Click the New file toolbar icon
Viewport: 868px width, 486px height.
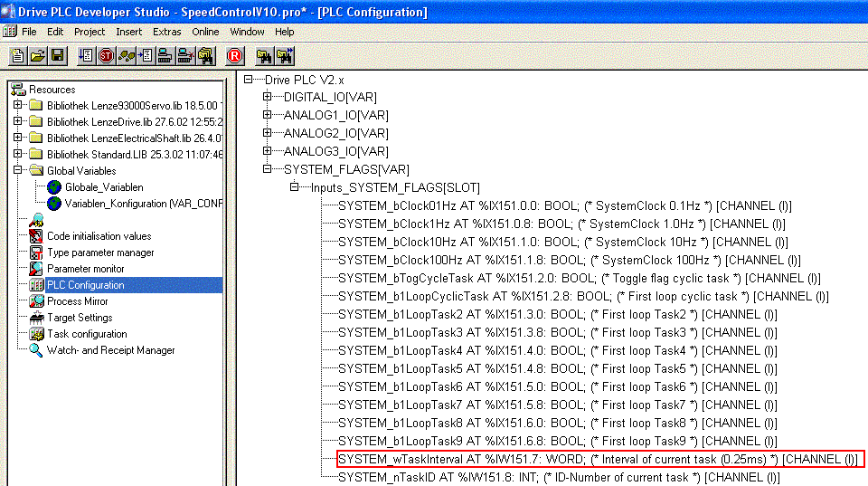pos(18,56)
